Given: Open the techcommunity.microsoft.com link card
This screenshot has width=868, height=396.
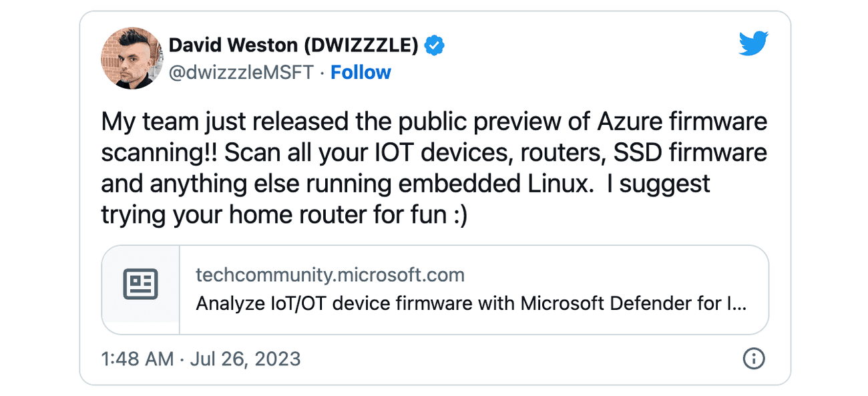Looking at the screenshot, I should pos(434,288).
